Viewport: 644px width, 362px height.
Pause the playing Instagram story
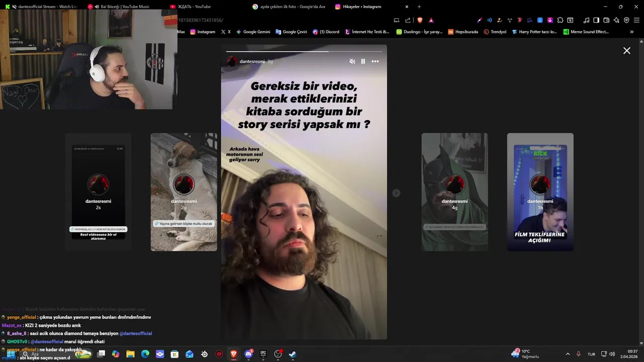pos(363,61)
